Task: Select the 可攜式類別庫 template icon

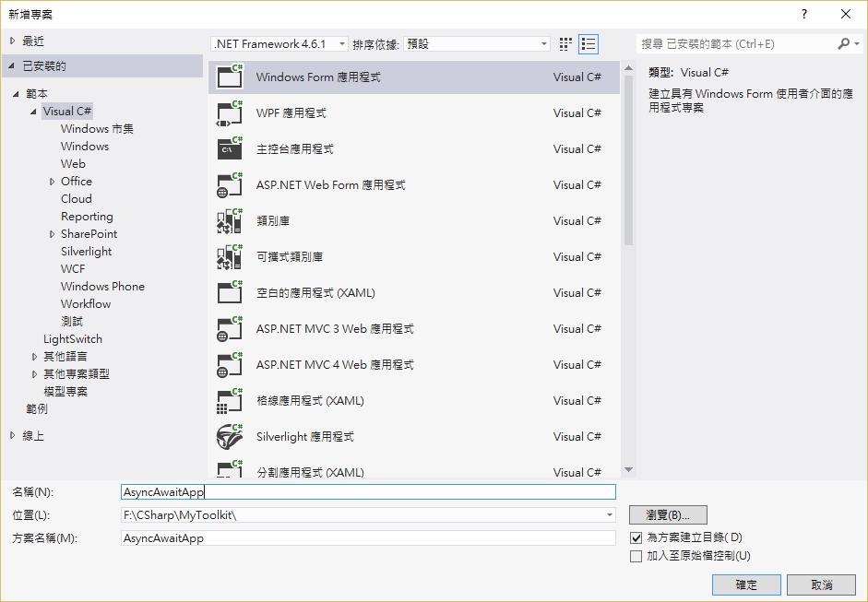Action: [x=230, y=256]
